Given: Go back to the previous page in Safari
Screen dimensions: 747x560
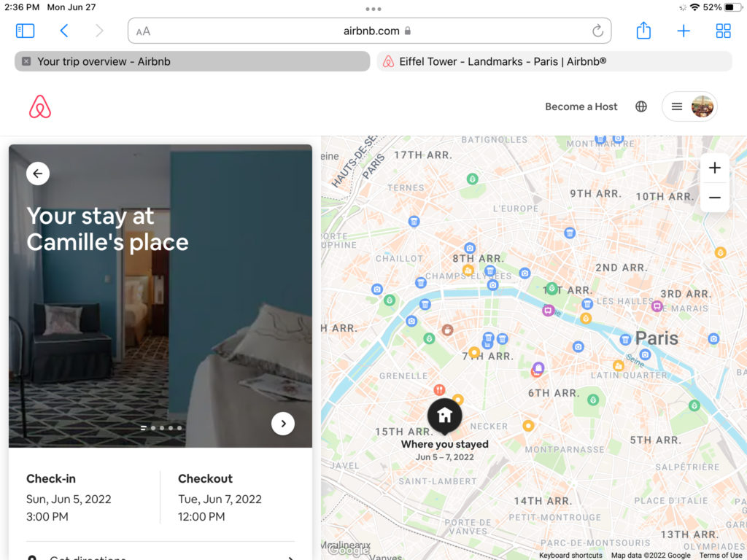Looking at the screenshot, I should click(x=64, y=31).
